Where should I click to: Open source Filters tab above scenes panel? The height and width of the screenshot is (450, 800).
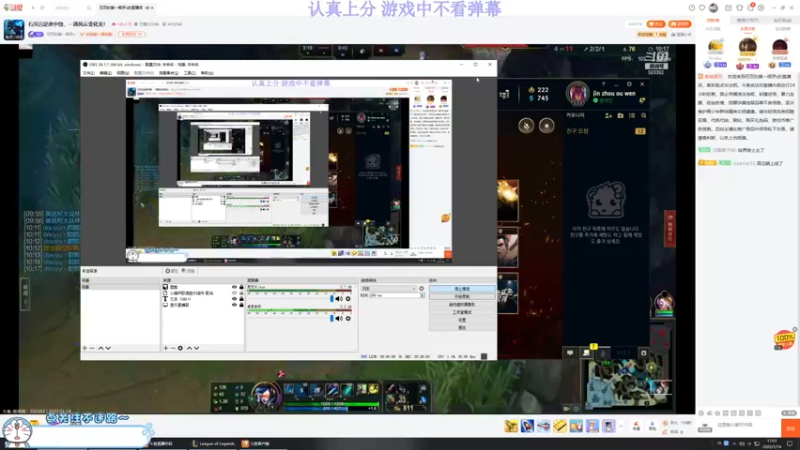pyautogui.click(x=188, y=271)
